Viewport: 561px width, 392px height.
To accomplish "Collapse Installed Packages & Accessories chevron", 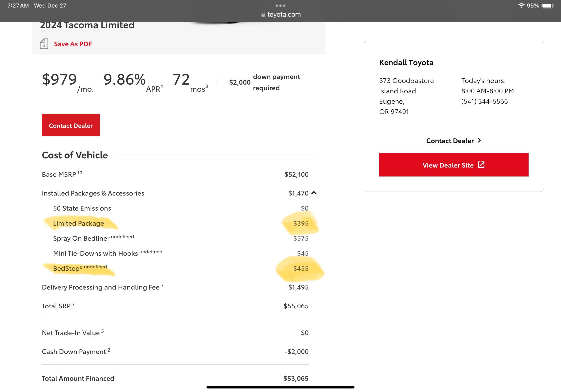I will [314, 193].
